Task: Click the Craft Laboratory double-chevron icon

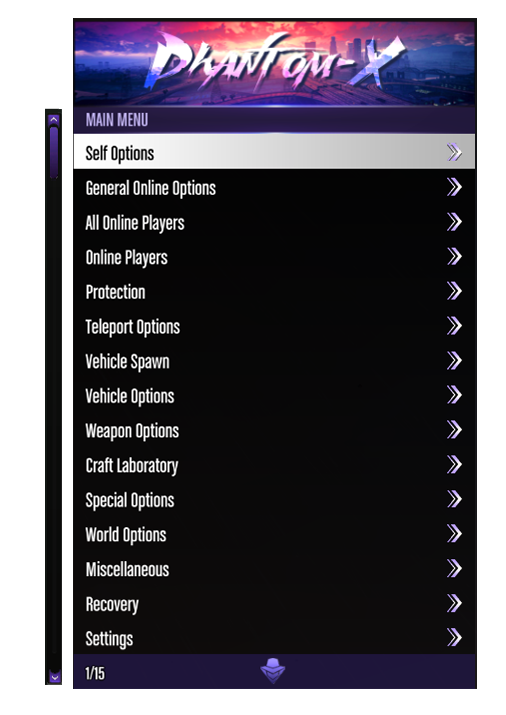Action: [454, 464]
